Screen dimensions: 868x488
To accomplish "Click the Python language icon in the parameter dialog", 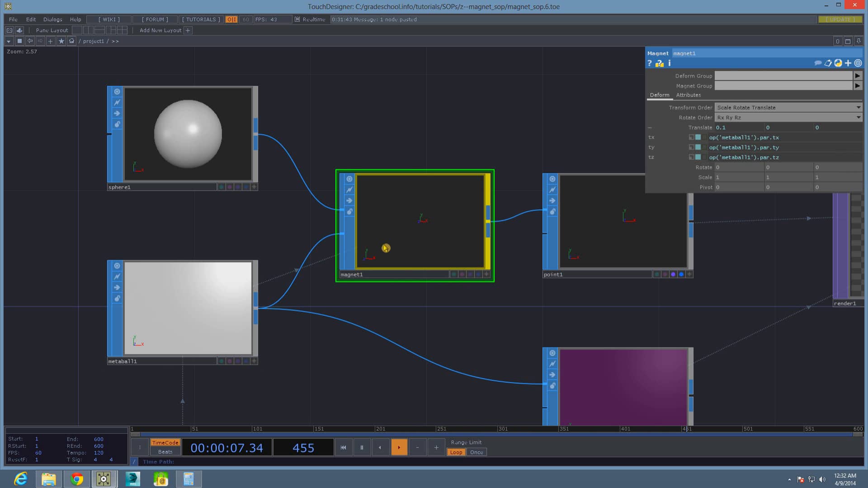I will tap(839, 63).
